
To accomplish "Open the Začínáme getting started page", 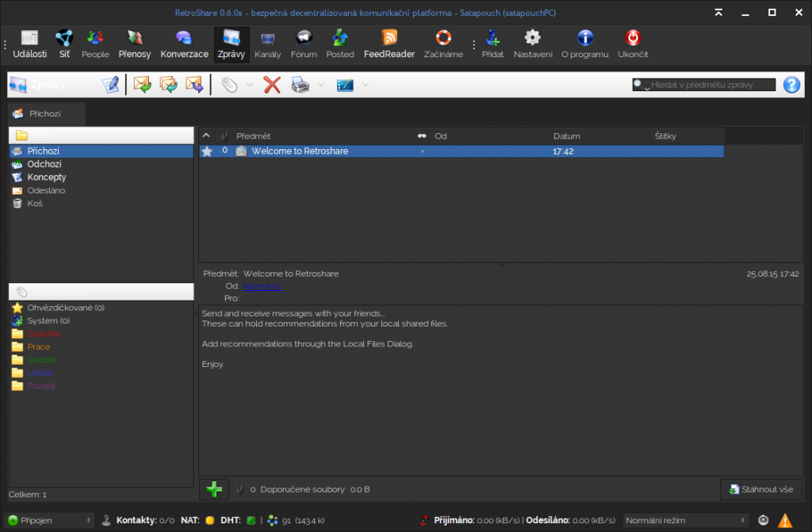I will tap(443, 44).
